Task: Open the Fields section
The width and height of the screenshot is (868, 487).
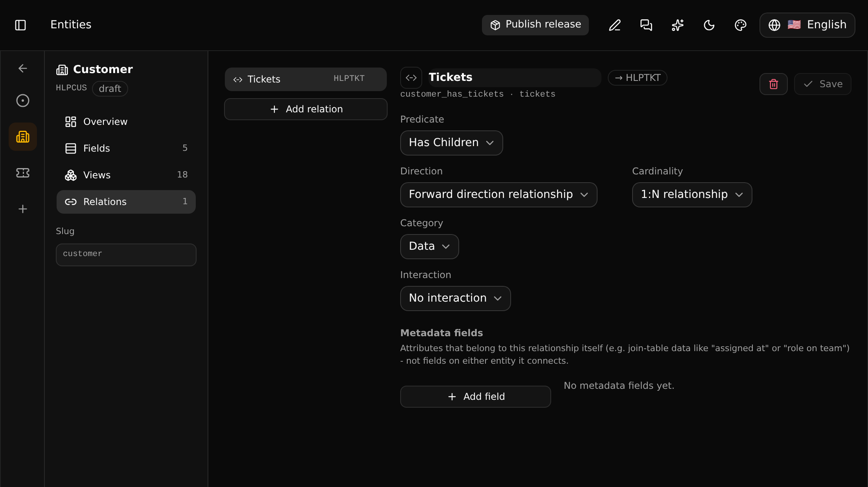Action: (126, 148)
